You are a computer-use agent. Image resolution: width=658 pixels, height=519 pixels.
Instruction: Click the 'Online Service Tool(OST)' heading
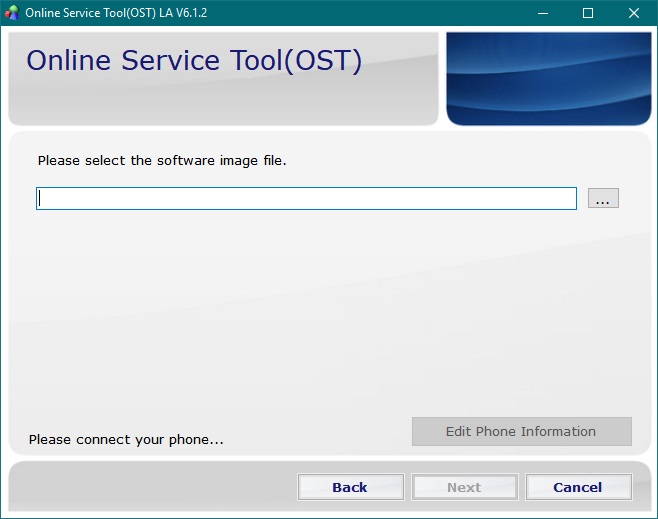point(194,60)
